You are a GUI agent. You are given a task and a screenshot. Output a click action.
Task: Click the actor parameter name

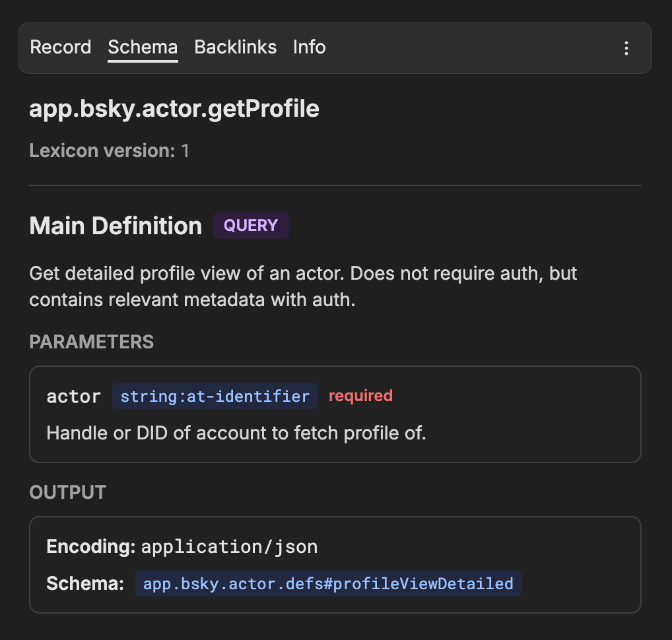point(73,397)
